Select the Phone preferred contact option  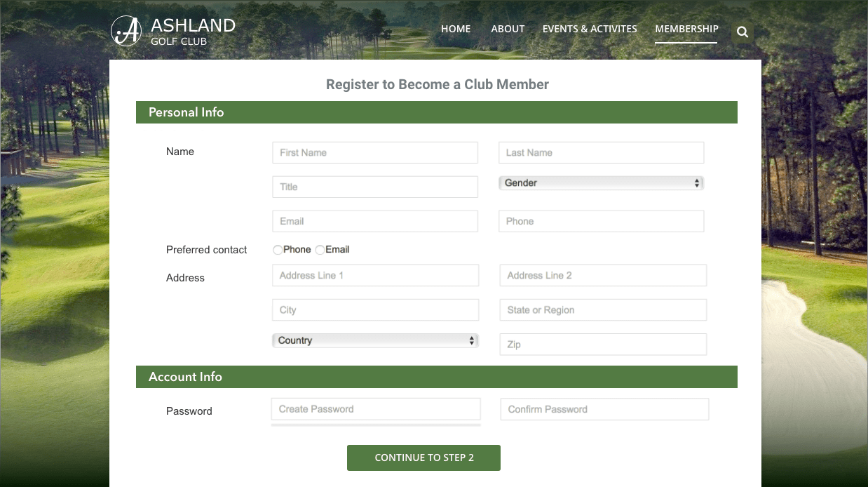[x=278, y=249]
